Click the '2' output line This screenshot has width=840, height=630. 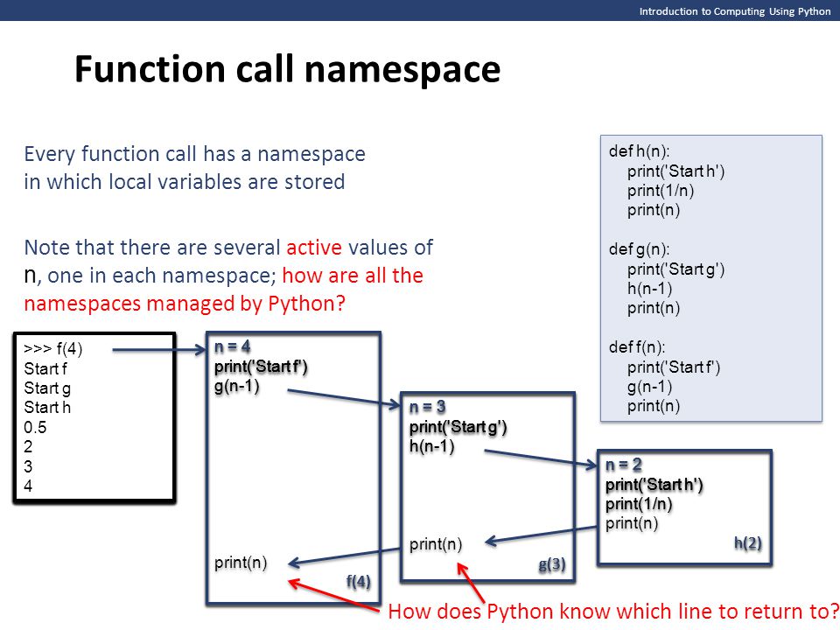pos(28,447)
